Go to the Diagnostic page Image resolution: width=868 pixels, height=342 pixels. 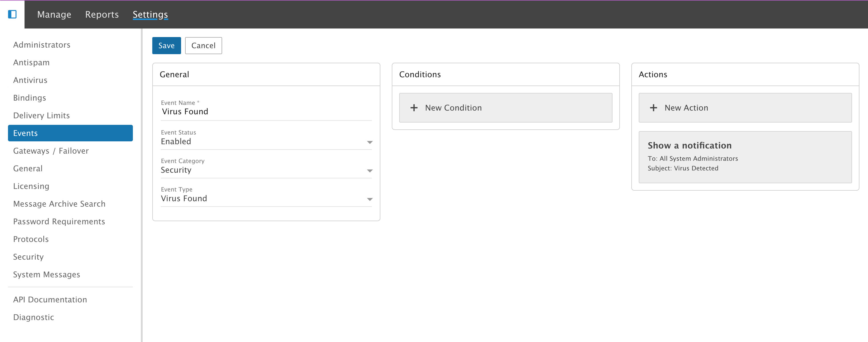[x=33, y=317]
